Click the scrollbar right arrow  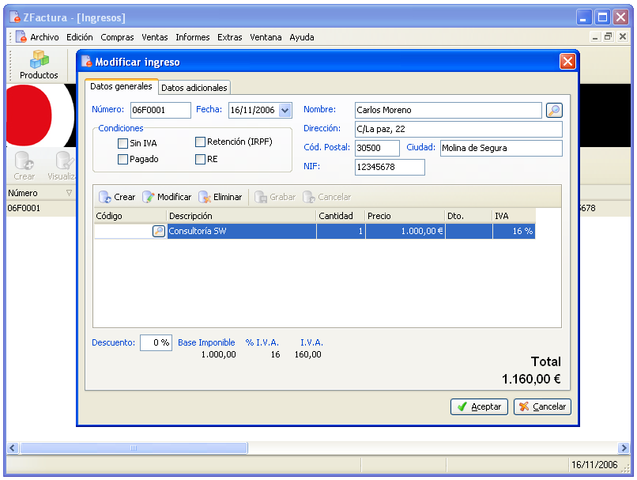[x=624, y=448]
